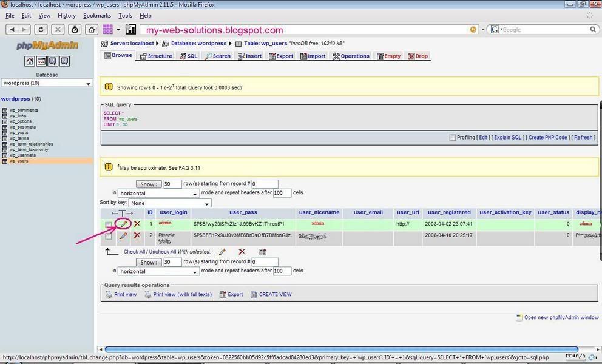Image resolution: width=602 pixels, height=364 pixels.
Task: Click the red X for row ID 2
Action: 137,235
